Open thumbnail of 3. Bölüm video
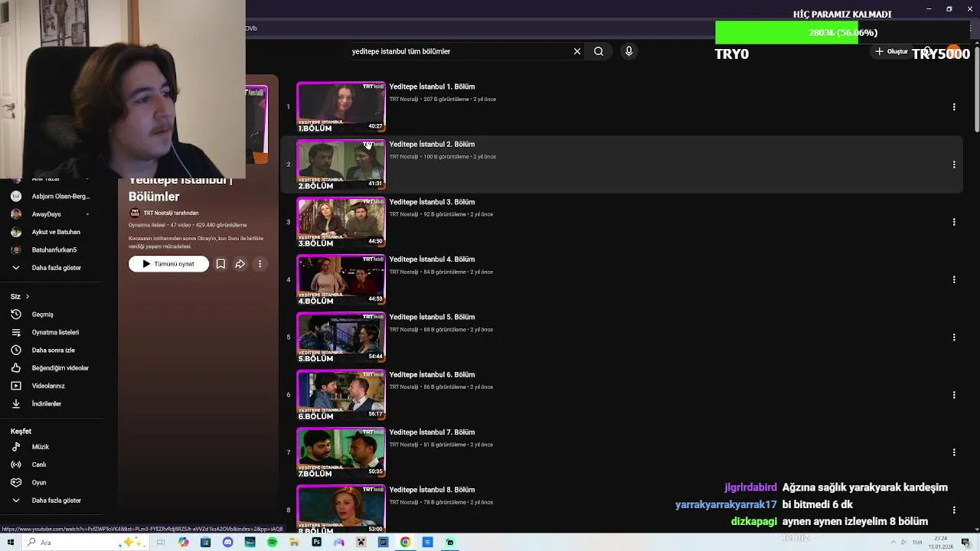This screenshot has width=980, height=551. tap(341, 222)
